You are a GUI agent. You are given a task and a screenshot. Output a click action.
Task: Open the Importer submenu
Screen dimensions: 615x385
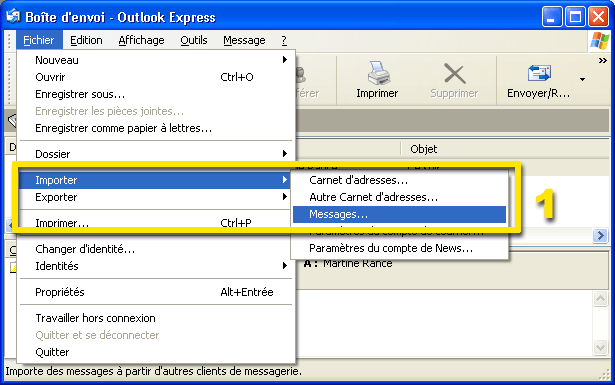pyautogui.click(x=156, y=180)
